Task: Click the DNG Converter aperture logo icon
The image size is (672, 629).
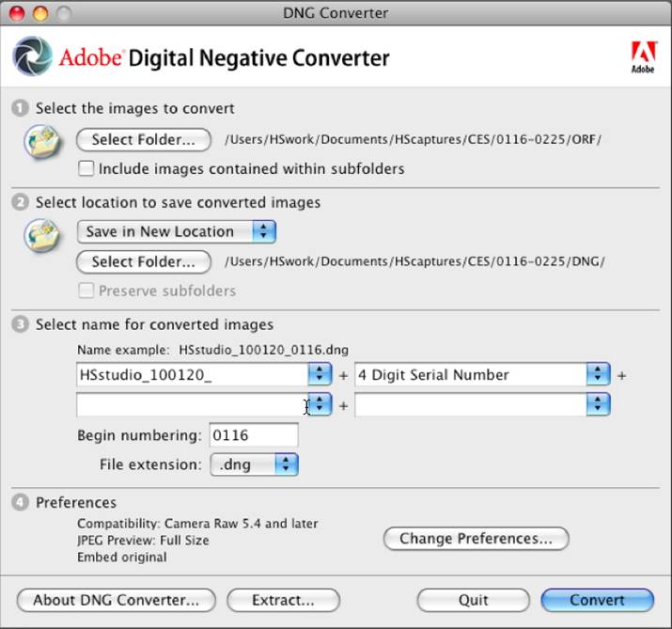Action: (32, 56)
